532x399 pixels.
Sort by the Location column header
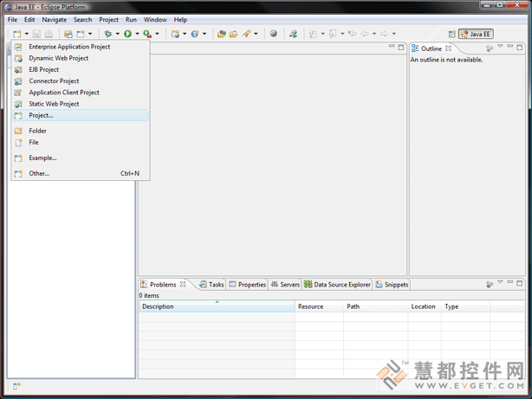425,306
